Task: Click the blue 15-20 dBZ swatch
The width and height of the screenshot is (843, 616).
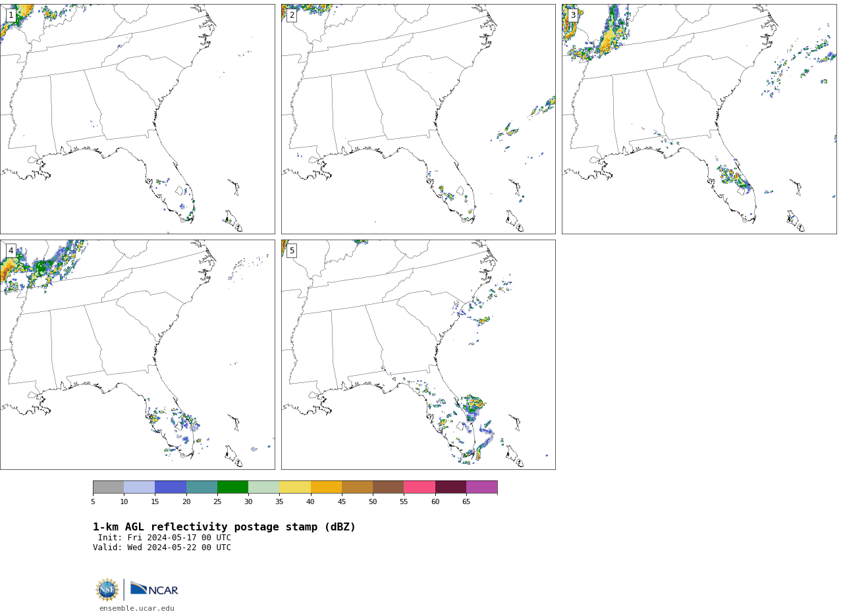Action: point(171,487)
